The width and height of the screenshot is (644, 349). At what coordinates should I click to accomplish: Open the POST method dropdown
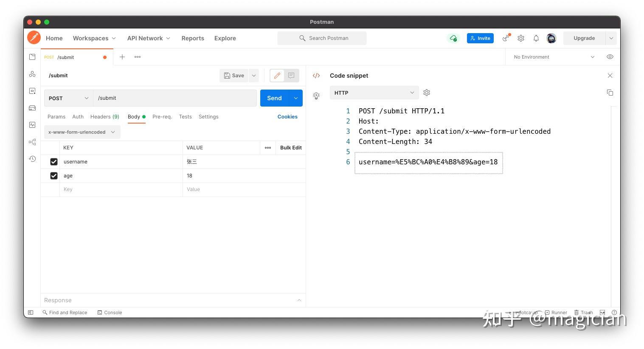pos(68,98)
